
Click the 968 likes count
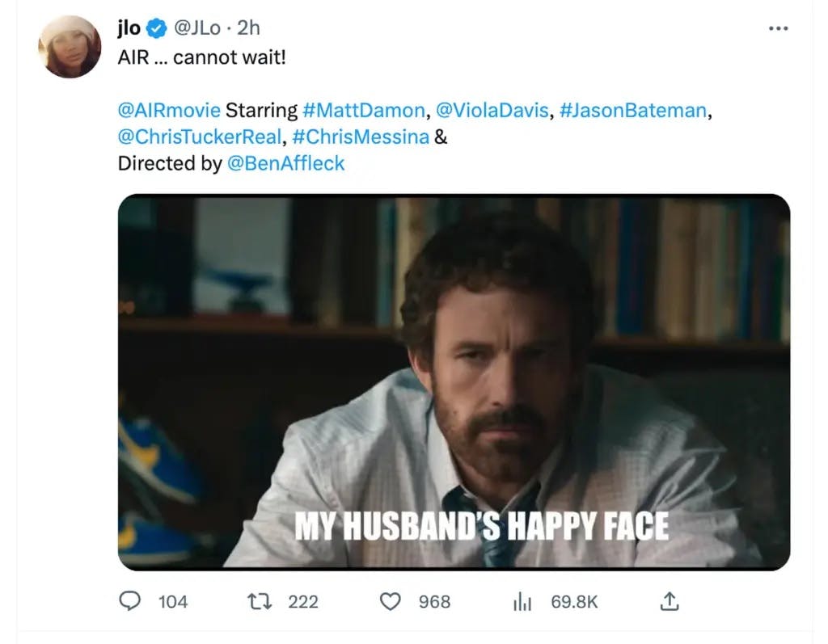point(434,602)
